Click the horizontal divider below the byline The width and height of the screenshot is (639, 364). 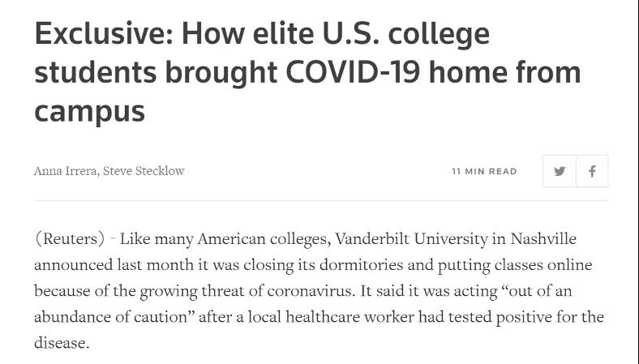click(x=321, y=200)
